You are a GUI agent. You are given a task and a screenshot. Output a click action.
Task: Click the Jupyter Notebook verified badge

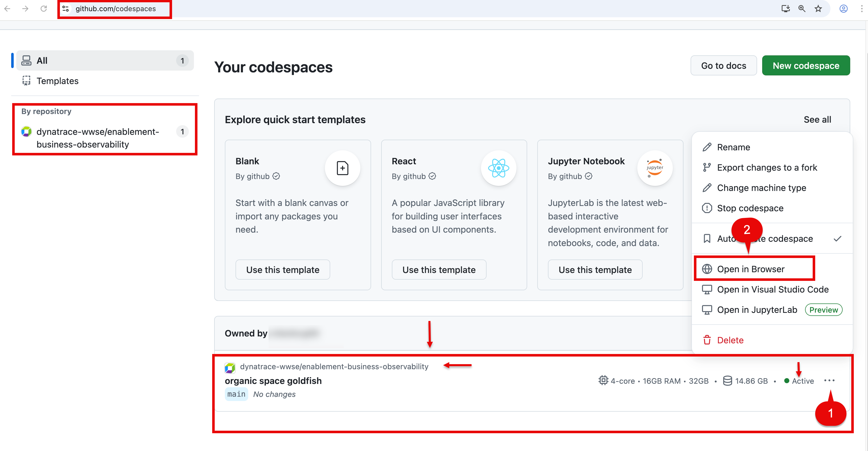tap(588, 176)
